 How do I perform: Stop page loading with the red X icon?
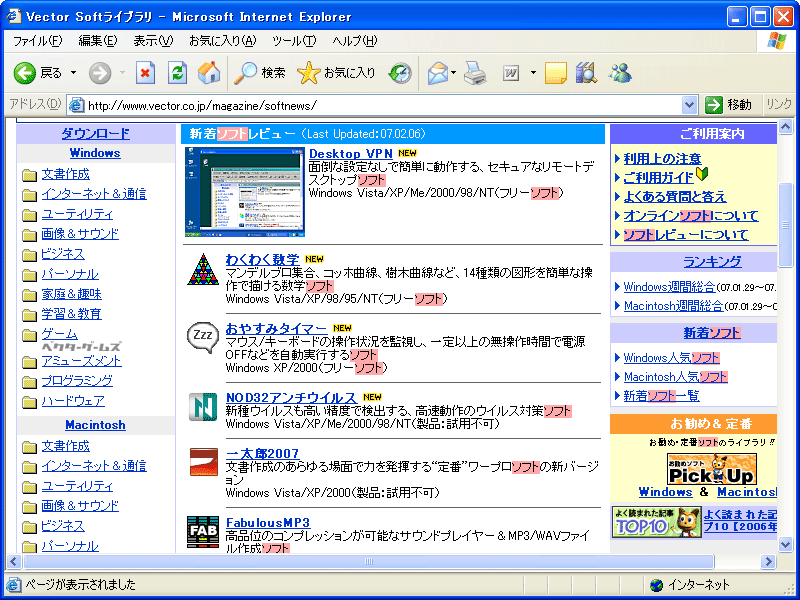point(145,73)
